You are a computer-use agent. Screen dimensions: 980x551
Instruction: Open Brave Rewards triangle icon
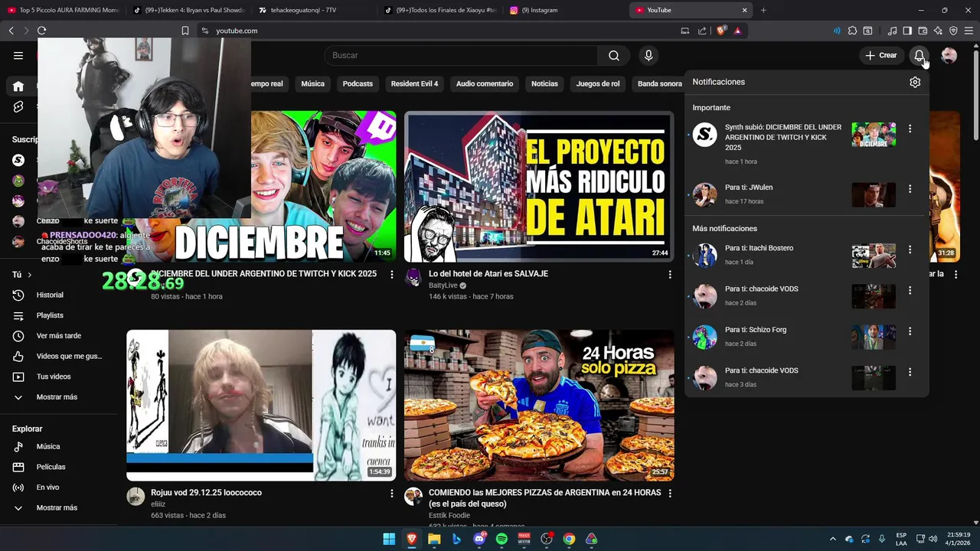tap(737, 31)
